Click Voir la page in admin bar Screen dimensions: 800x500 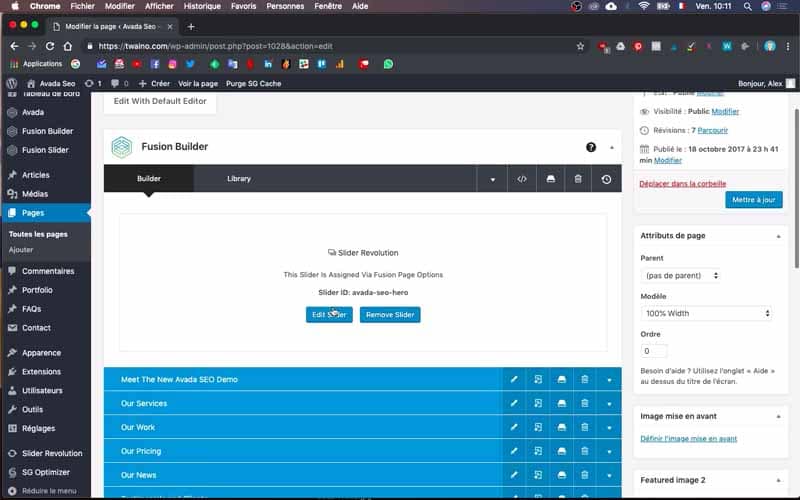[x=198, y=84]
